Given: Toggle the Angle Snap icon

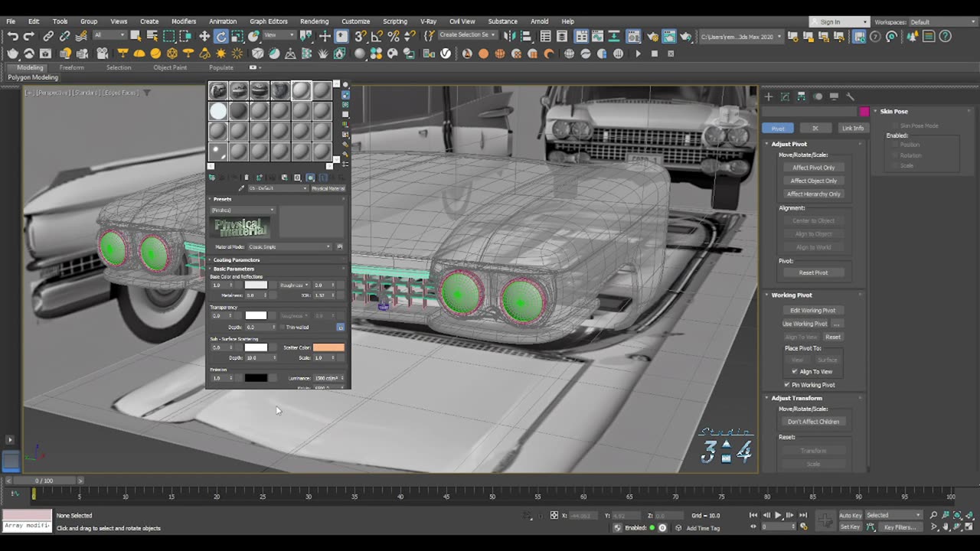Looking at the screenshot, I should coord(377,36).
